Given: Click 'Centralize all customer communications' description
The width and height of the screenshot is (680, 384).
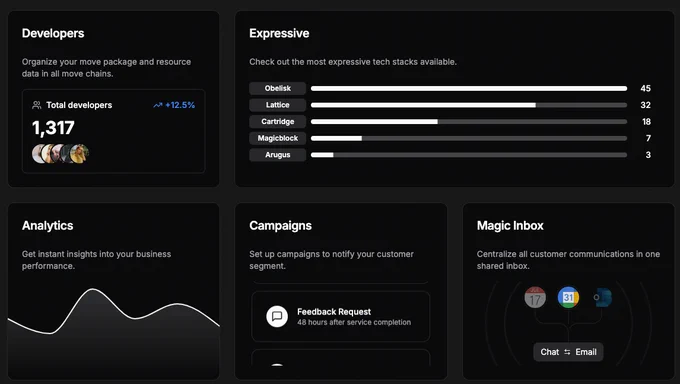Looking at the screenshot, I should tap(568, 260).
